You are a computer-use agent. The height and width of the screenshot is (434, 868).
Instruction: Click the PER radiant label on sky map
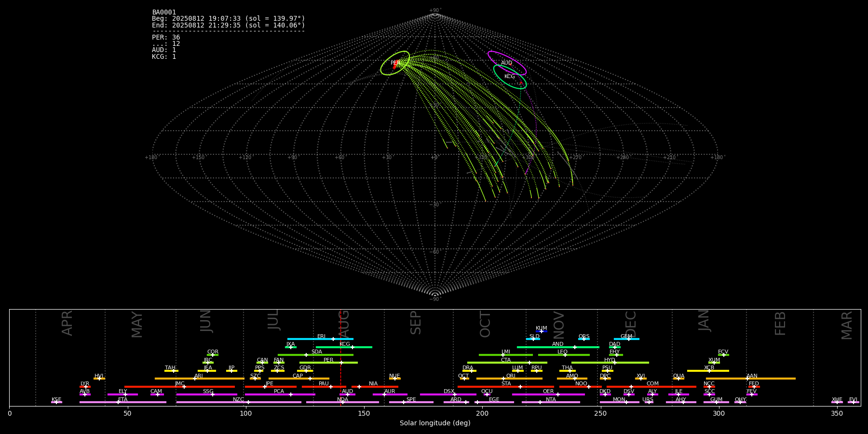click(x=395, y=63)
